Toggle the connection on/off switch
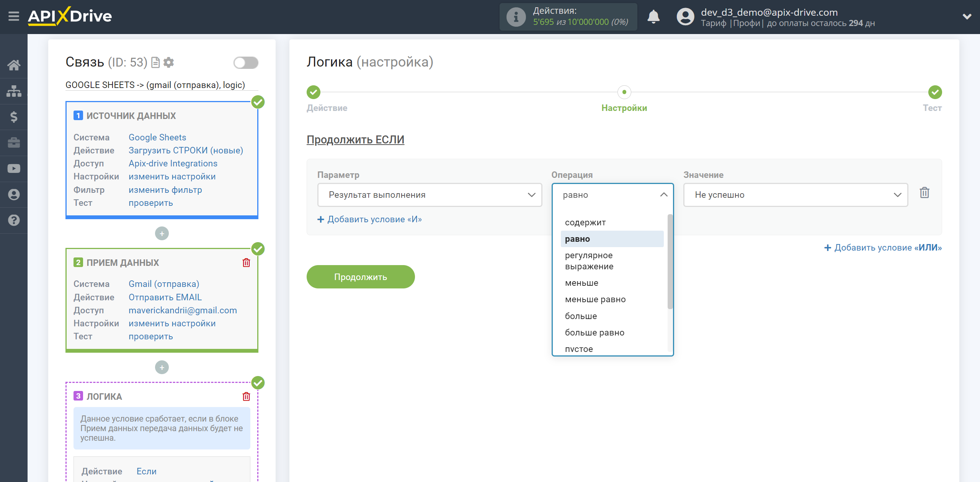The image size is (980, 482). (x=246, y=63)
